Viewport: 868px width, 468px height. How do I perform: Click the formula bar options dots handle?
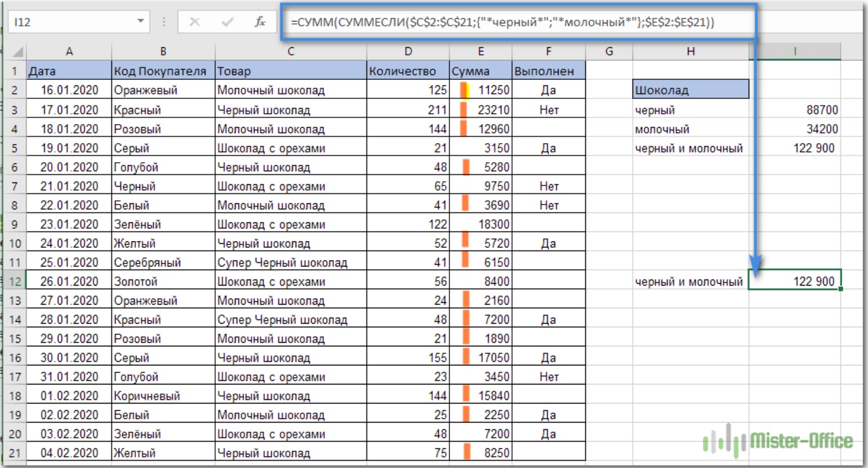164,22
